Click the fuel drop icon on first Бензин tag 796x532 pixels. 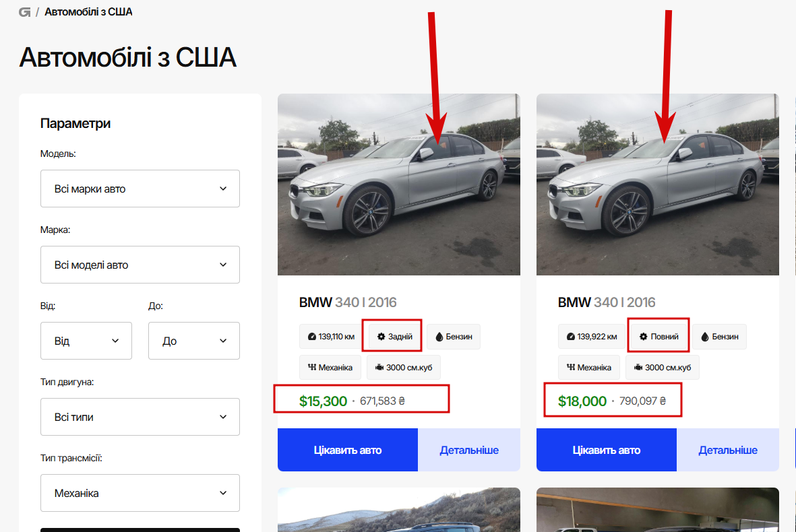click(x=439, y=337)
